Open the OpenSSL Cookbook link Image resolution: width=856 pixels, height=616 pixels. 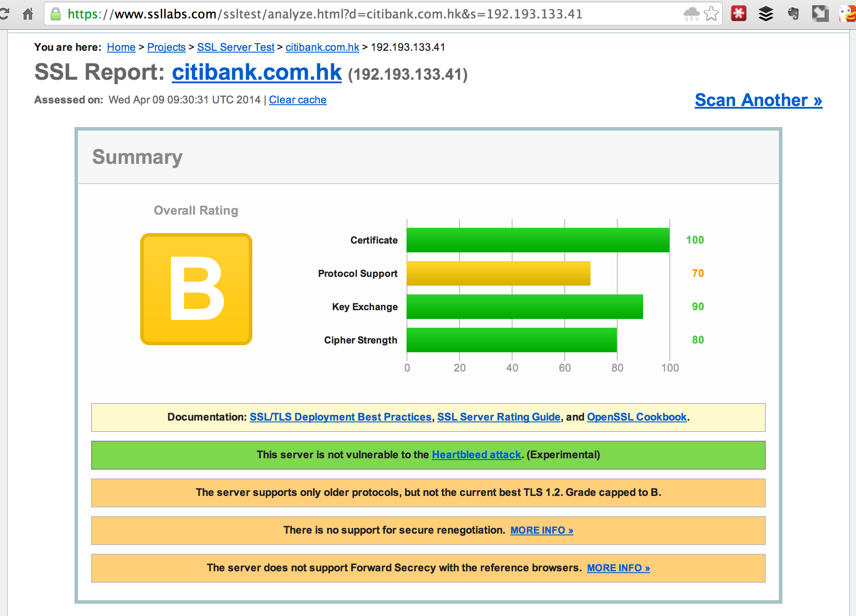pos(637,417)
